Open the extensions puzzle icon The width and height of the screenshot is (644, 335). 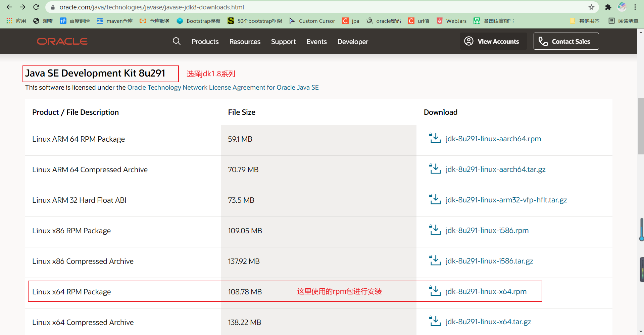point(608,7)
